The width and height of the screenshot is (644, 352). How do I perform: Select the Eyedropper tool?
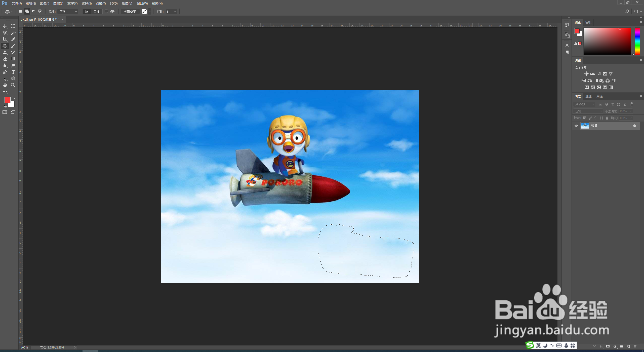[x=13, y=39]
